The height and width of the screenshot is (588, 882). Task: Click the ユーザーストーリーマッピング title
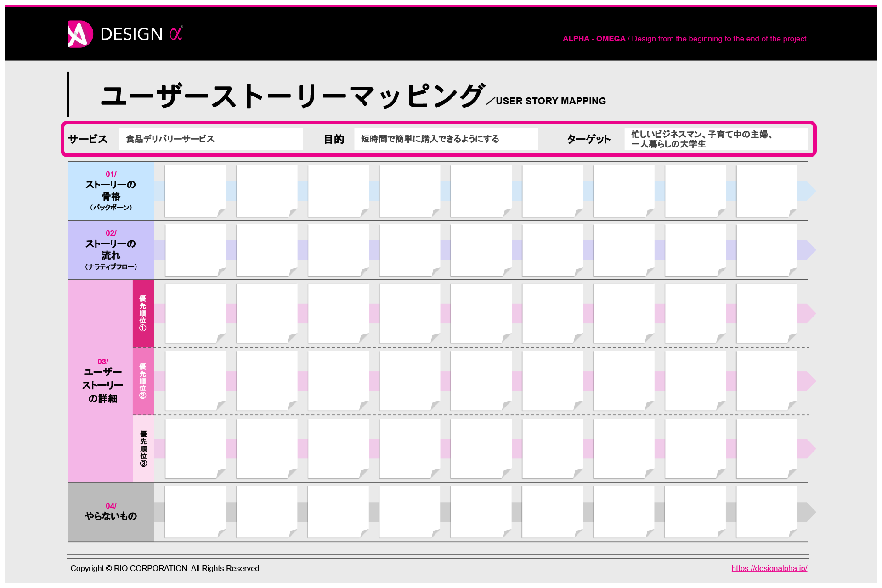pyautogui.click(x=293, y=96)
